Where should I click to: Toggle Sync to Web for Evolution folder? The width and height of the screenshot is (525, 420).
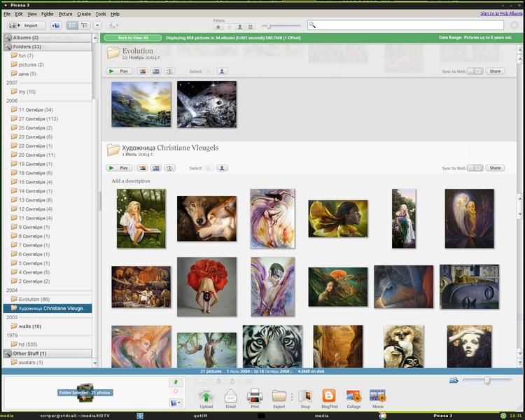pos(475,71)
